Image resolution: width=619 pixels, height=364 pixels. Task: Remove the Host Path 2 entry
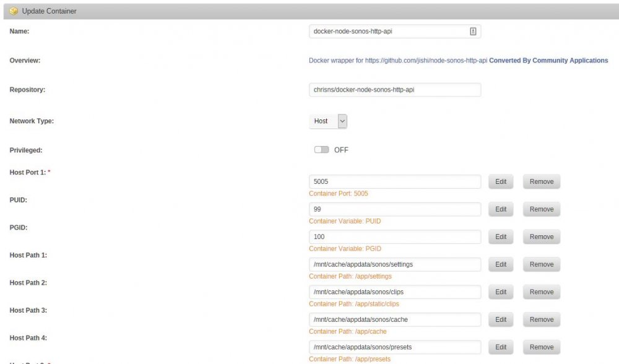(x=541, y=292)
